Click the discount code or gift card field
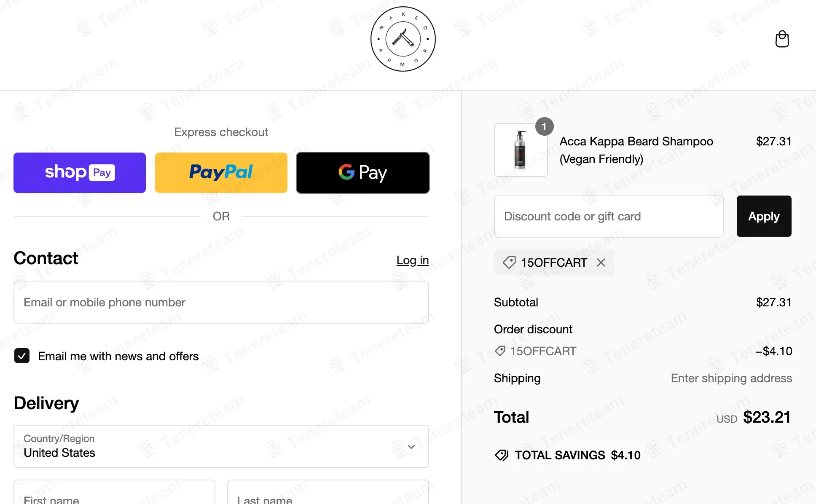 pos(609,216)
